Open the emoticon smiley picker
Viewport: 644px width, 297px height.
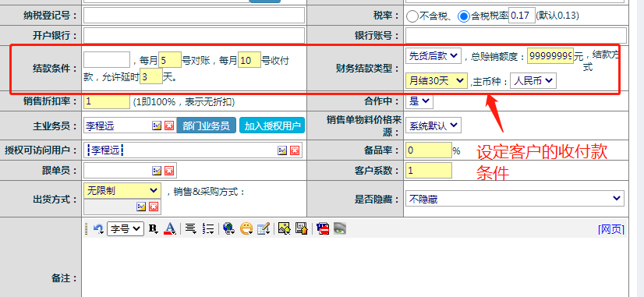click(x=246, y=229)
